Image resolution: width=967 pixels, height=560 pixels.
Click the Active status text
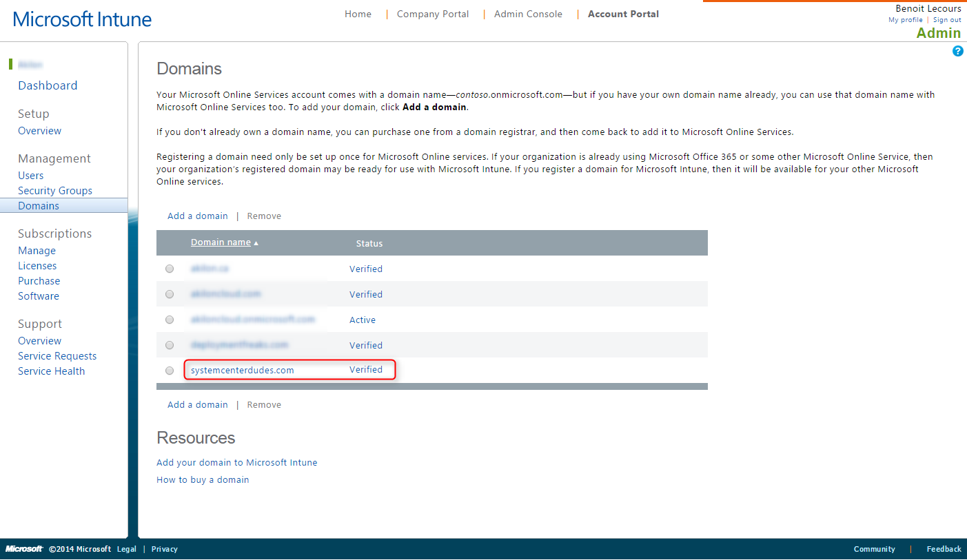363,320
